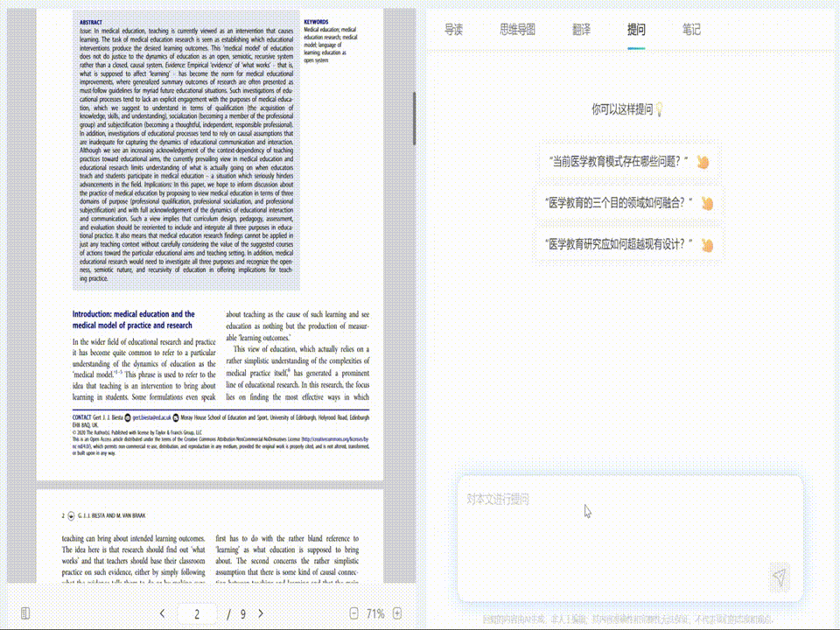Send the question with the paper-plane icon
840x630 pixels.
coord(780,577)
